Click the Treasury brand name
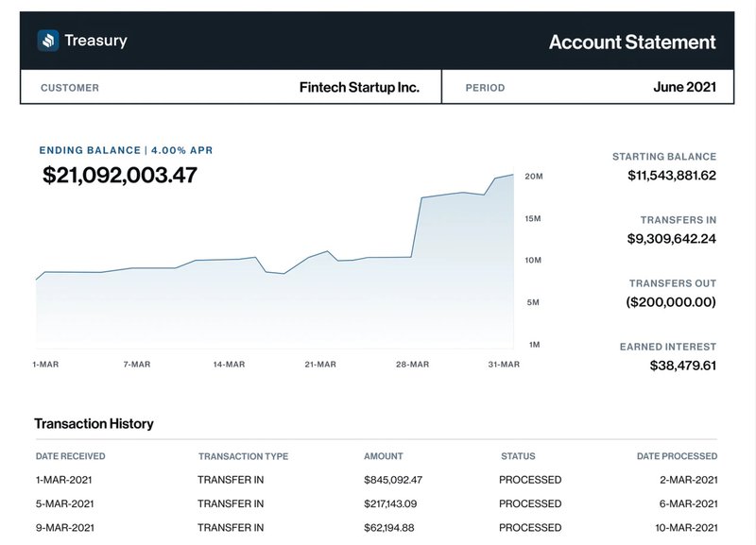756x545 pixels. click(96, 41)
